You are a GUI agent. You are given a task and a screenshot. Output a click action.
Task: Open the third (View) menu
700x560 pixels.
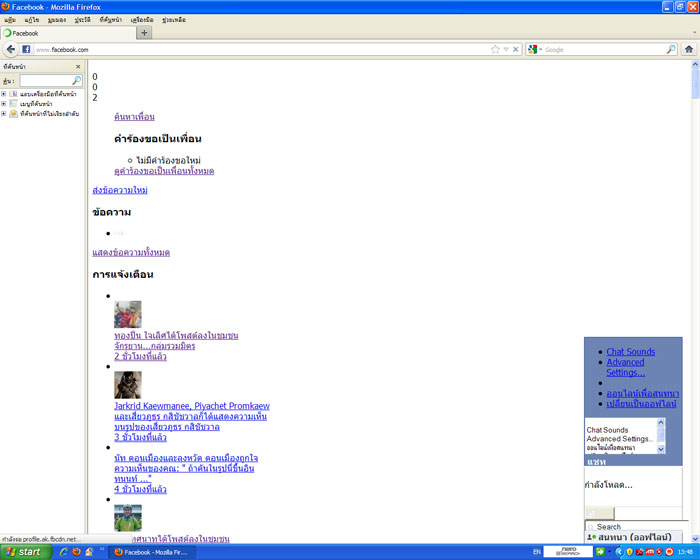pyautogui.click(x=57, y=20)
